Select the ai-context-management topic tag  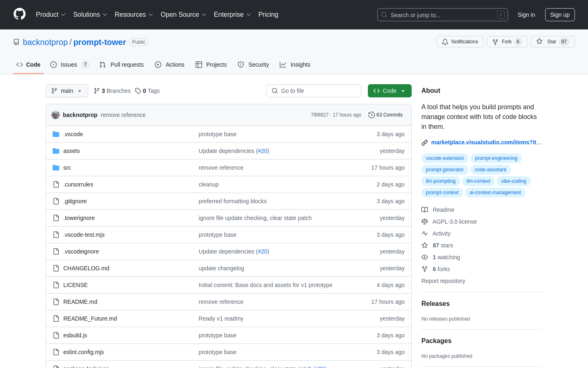[495, 193]
